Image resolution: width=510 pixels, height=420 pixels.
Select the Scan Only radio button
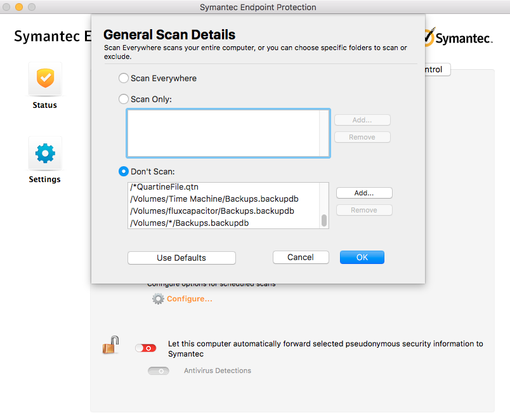(123, 99)
